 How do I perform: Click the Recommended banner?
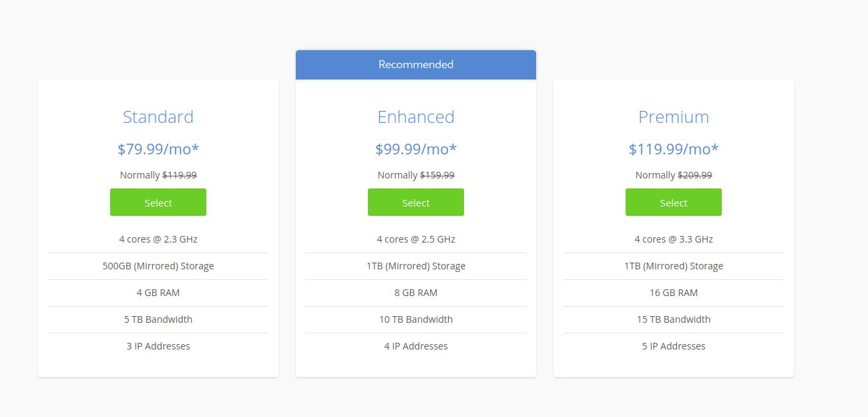click(415, 64)
